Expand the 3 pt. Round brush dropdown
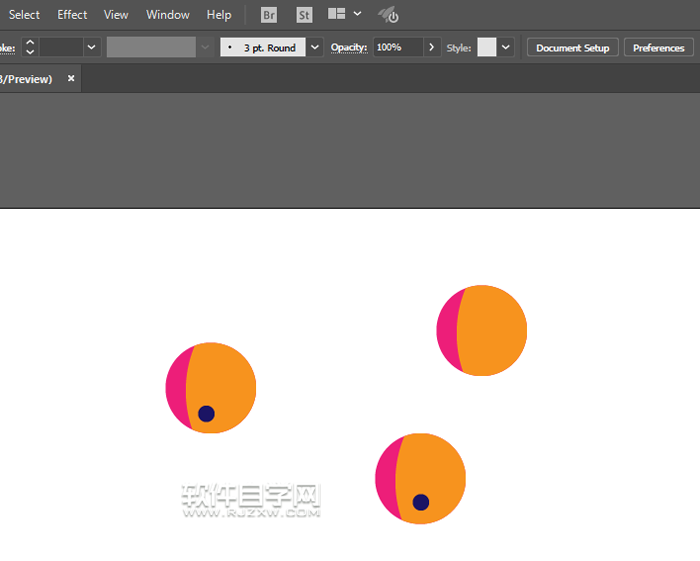 coord(316,47)
